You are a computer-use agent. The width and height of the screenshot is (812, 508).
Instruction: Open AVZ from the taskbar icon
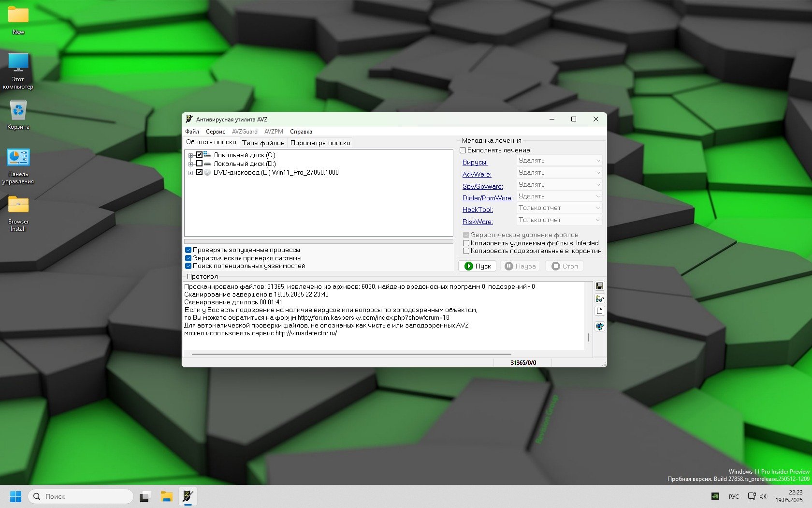click(188, 496)
